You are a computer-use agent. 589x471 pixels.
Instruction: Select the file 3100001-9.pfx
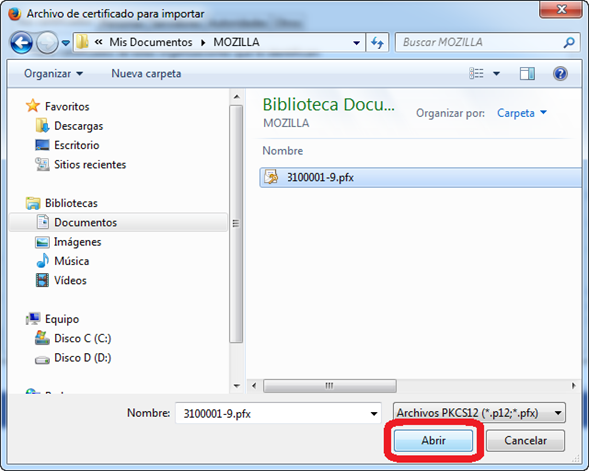click(x=420, y=177)
